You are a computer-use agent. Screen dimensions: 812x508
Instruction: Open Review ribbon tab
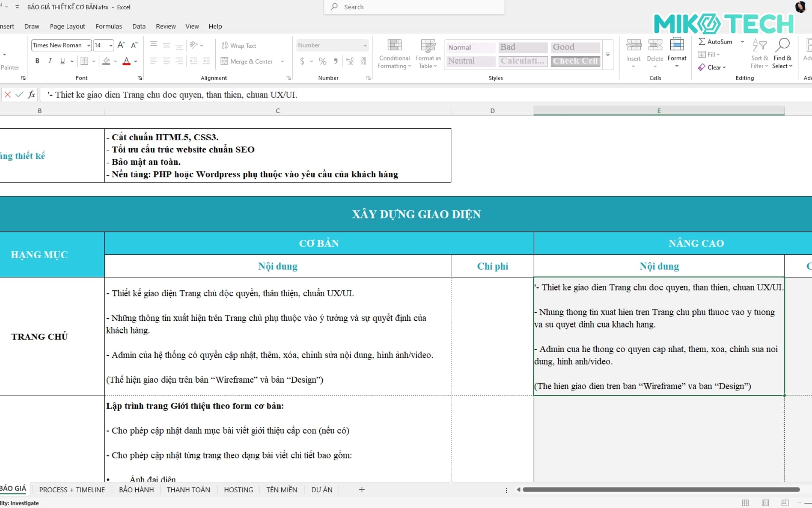pyautogui.click(x=166, y=26)
